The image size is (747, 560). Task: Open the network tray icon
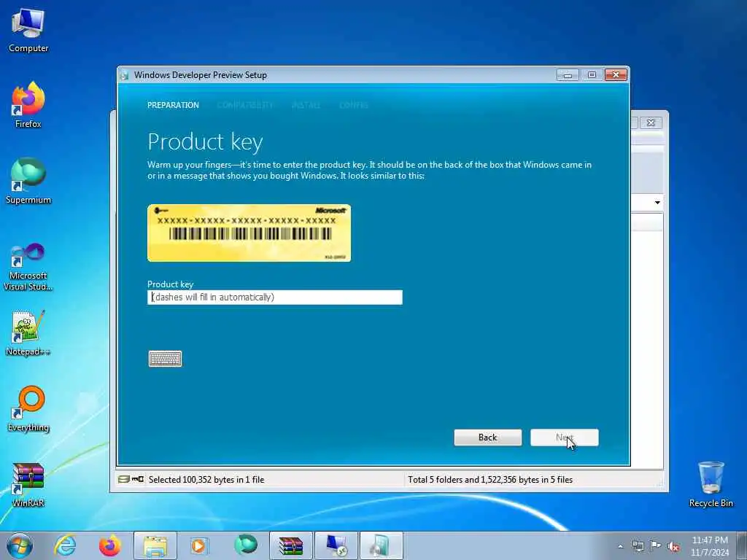pos(638,546)
